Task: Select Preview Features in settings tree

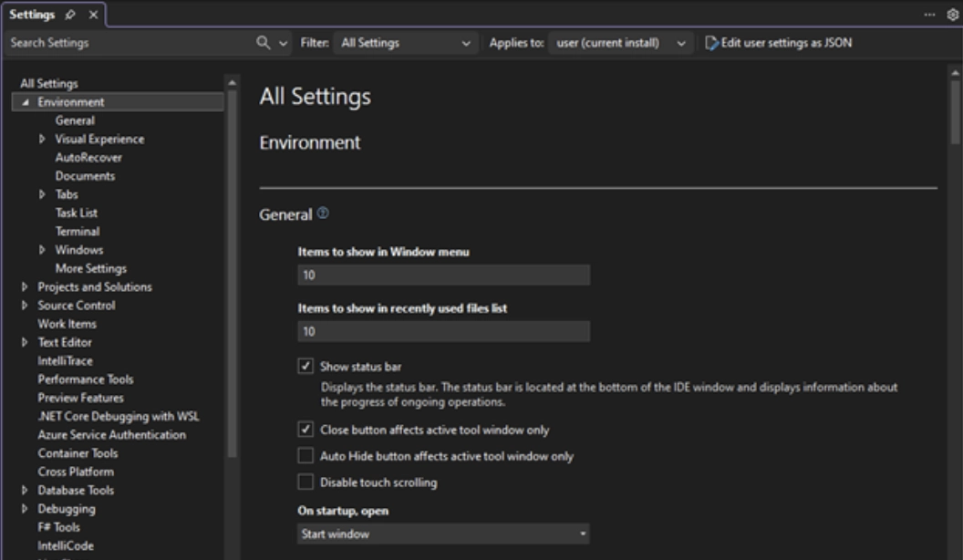Action: click(x=80, y=398)
